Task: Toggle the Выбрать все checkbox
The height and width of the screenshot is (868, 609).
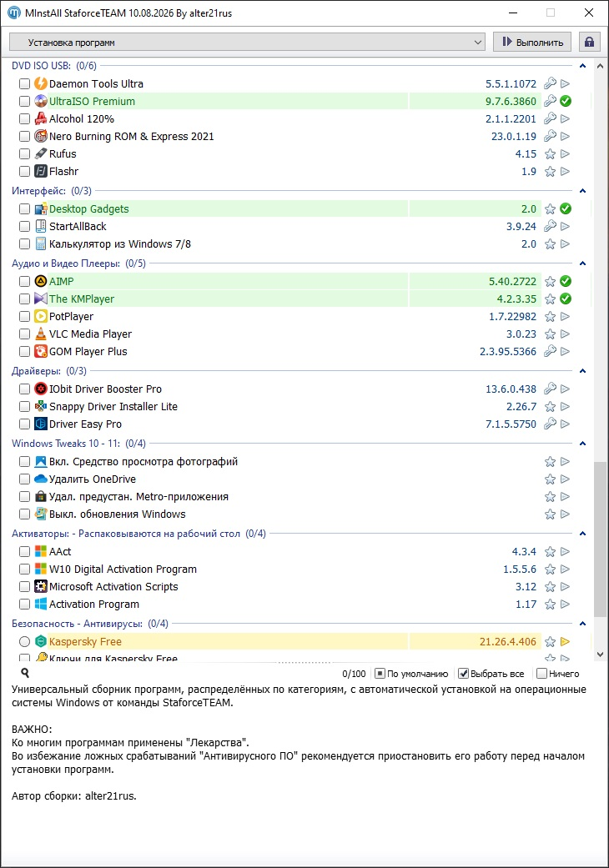Action: click(x=464, y=674)
